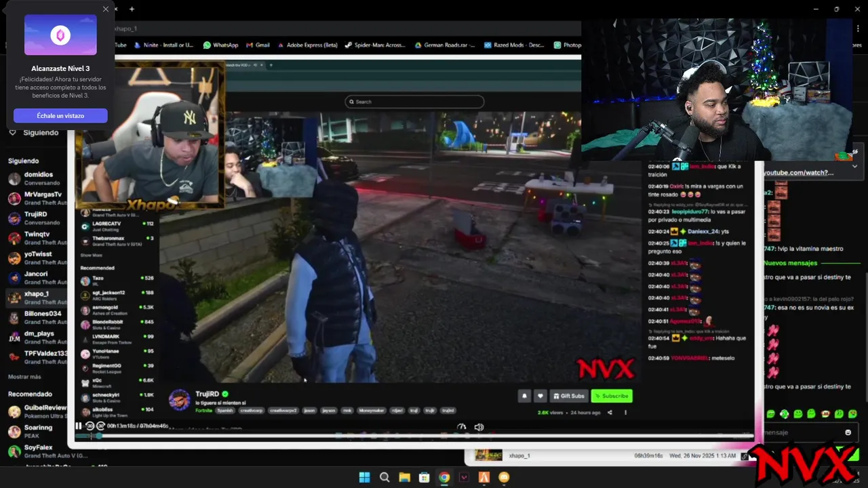The width and height of the screenshot is (868, 488).
Task: Open taskbar Search
Action: click(384, 477)
